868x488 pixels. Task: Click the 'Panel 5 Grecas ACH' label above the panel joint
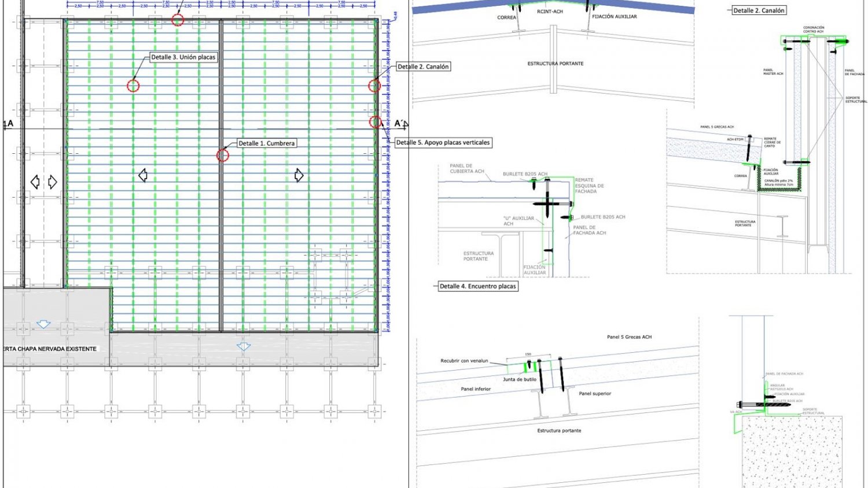[629, 337]
